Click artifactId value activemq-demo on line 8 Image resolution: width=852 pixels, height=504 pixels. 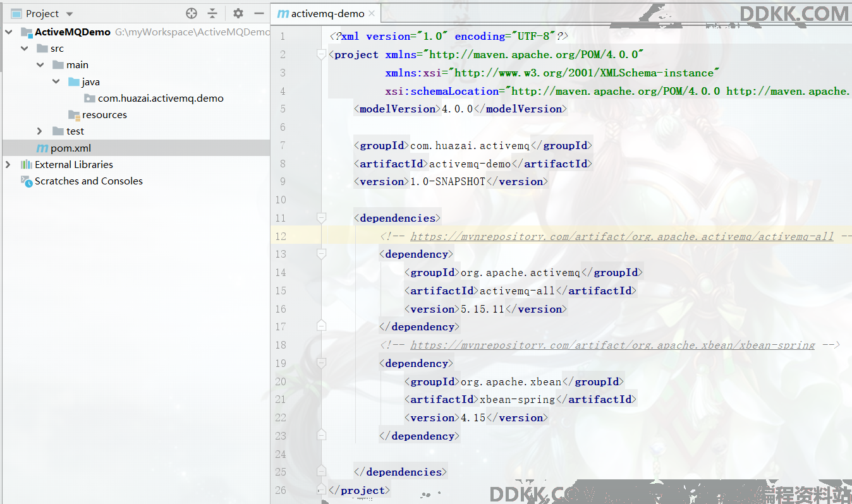coord(470,164)
